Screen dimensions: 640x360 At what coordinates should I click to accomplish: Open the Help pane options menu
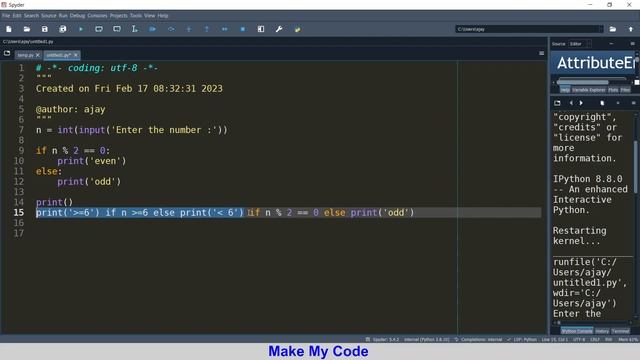click(x=633, y=44)
